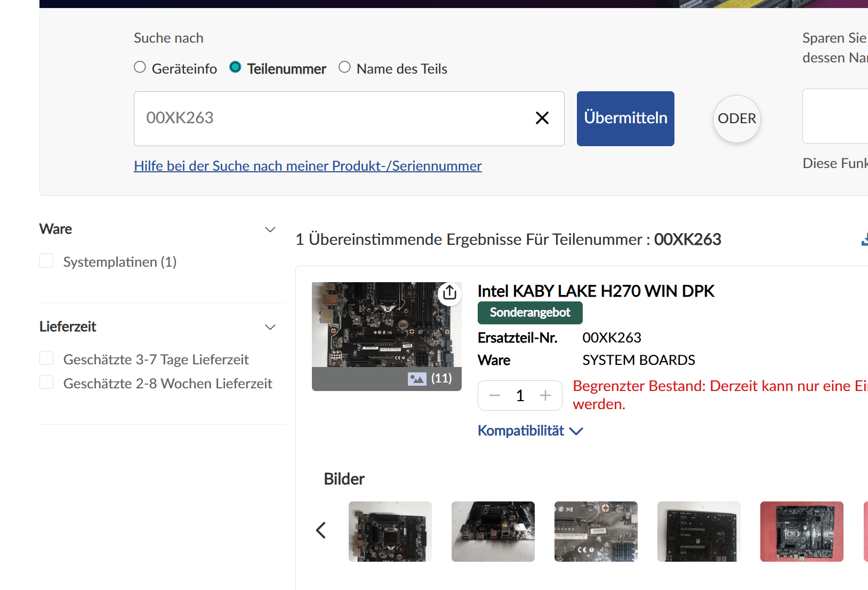Open Hilfe bei der Suche link
This screenshot has width=868, height=590.
(x=308, y=166)
